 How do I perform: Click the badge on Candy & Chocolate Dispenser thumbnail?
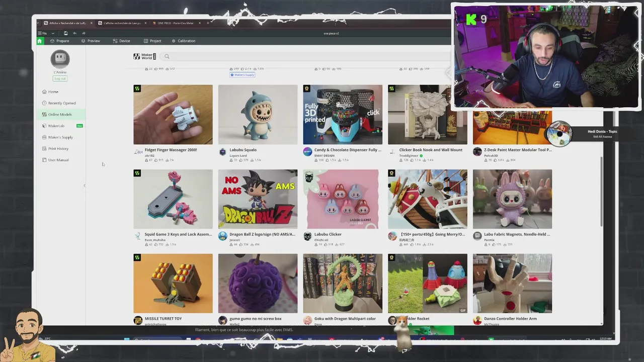click(306, 88)
